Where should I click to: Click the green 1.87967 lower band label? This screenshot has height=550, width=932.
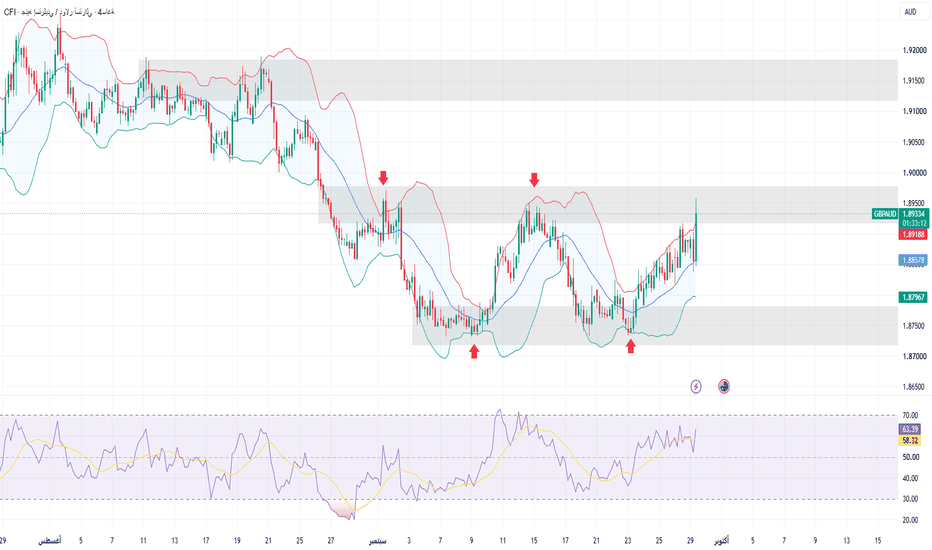click(x=914, y=297)
